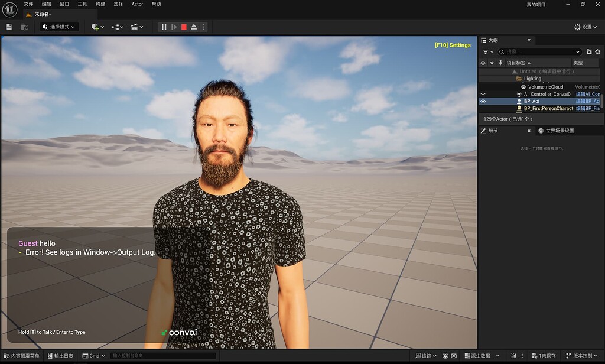Toggle visibility of BP_Aoi actor

pyautogui.click(x=483, y=101)
